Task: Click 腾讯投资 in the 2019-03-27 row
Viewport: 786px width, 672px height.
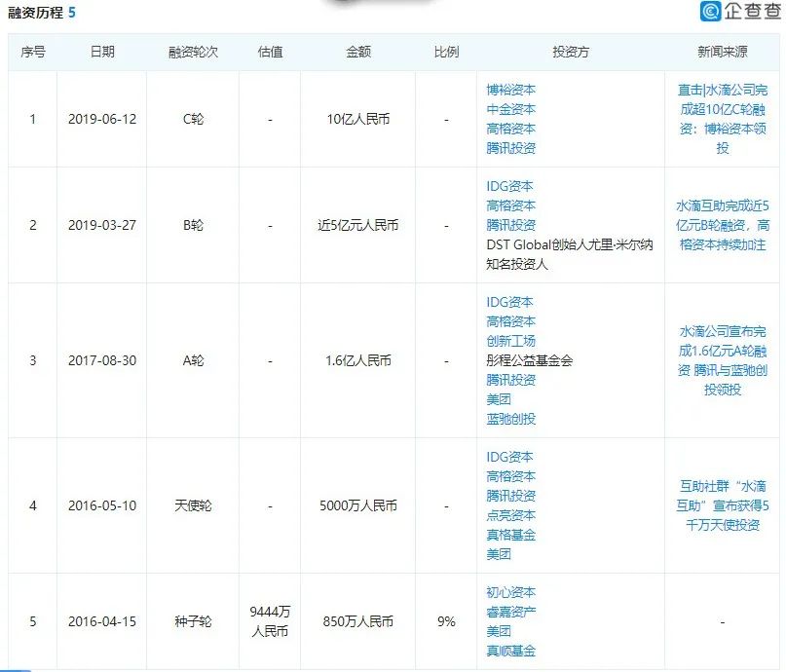Action: (x=510, y=225)
